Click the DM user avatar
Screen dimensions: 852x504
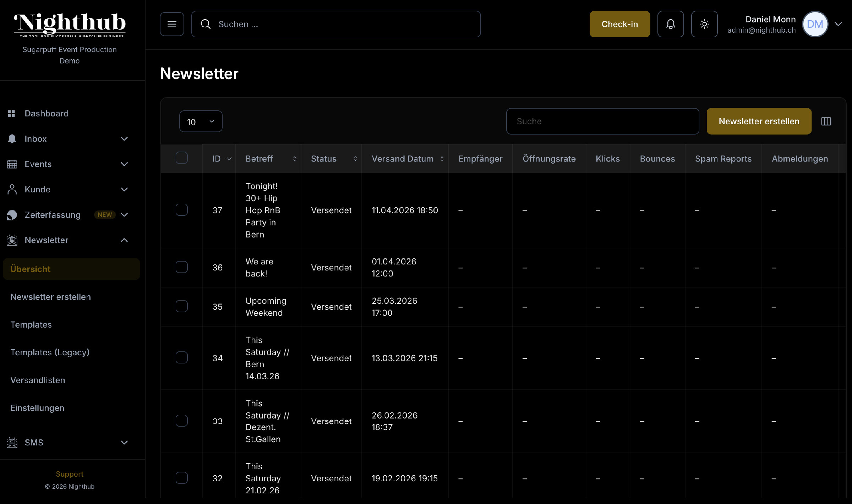pyautogui.click(x=815, y=24)
